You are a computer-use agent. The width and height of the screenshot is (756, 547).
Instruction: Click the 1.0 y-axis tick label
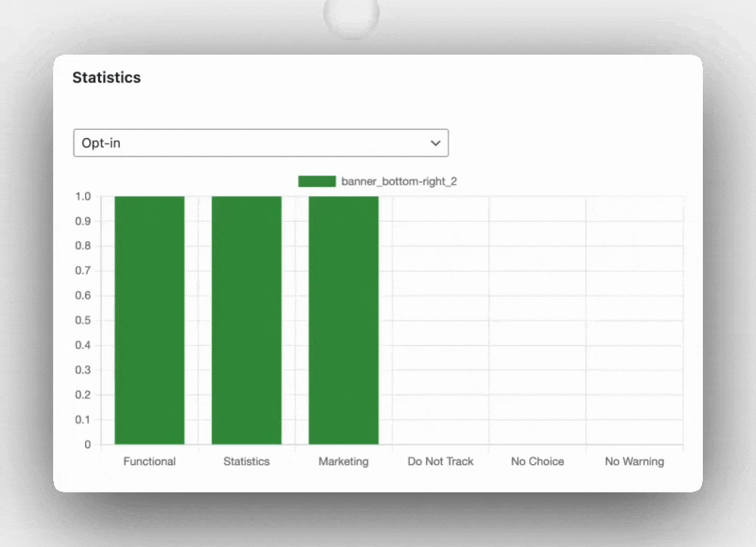tap(83, 197)
